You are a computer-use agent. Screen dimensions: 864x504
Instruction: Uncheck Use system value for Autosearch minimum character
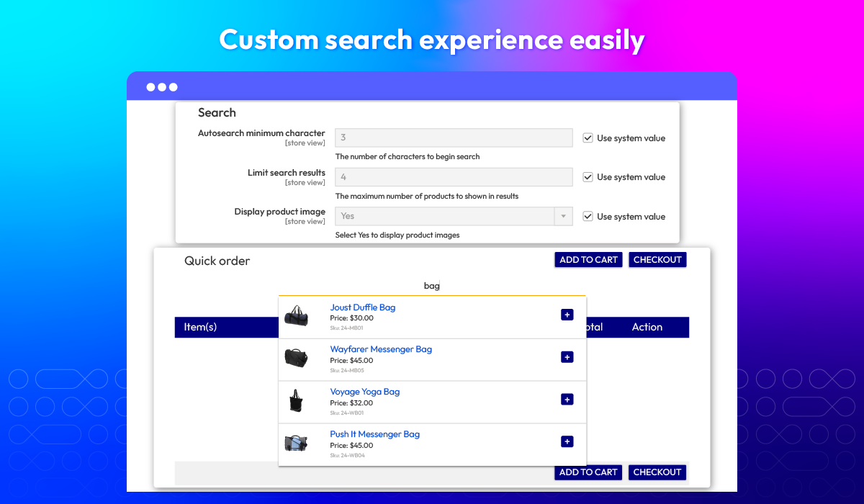point(588,138)
